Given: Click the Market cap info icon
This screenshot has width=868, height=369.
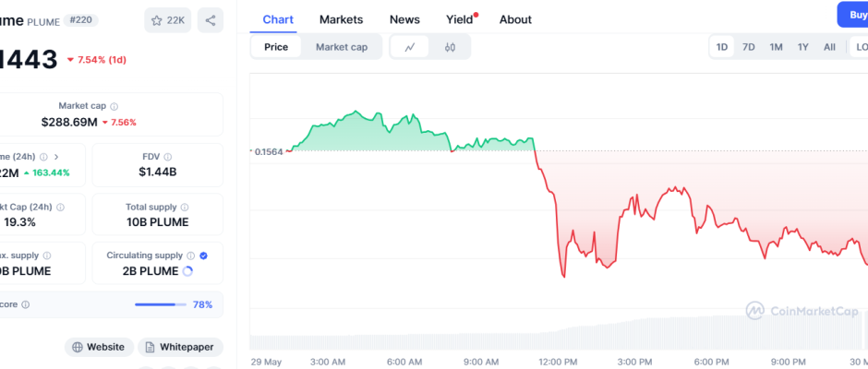Looking at the screenshot, I should tap(115, 107).
